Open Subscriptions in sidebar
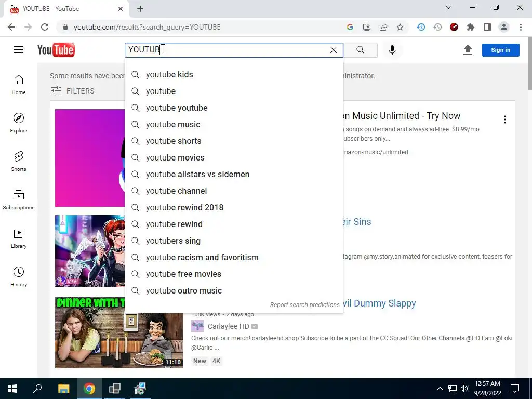 tap(19, 200)
